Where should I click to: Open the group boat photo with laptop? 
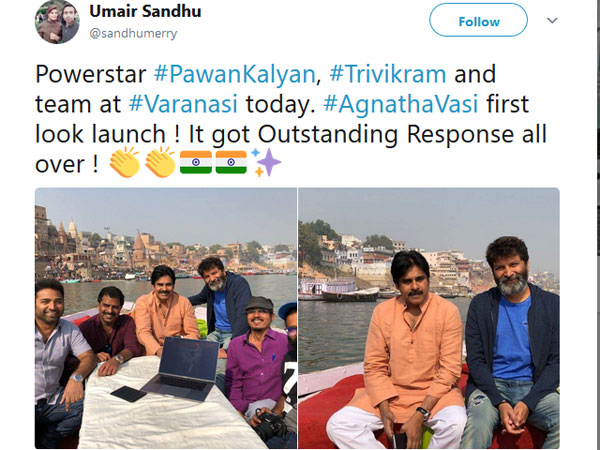(x=166, y=318)
